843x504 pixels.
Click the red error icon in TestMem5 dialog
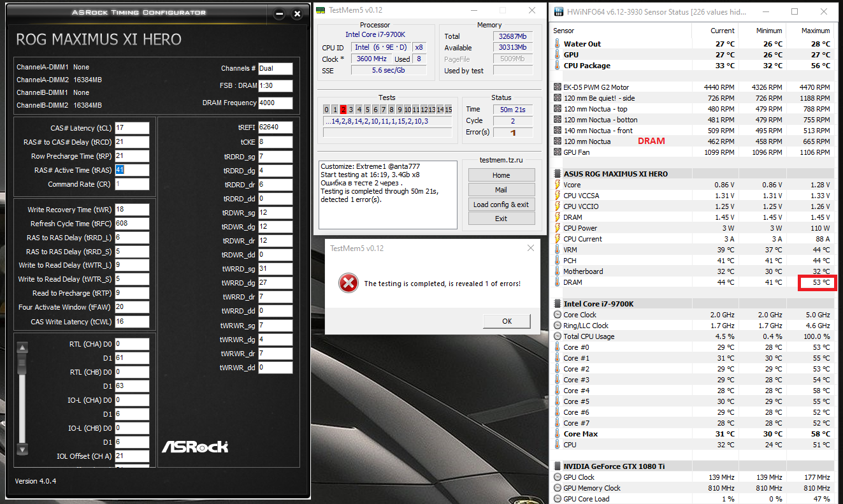tap(347, 283)
